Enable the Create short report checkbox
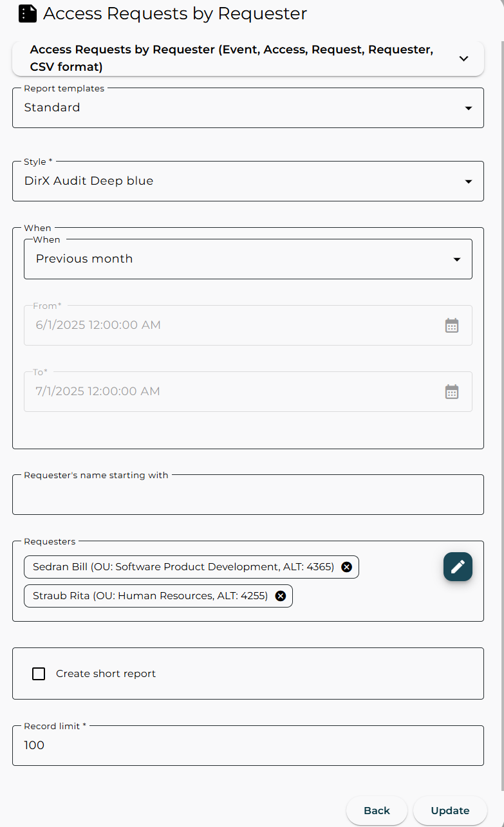 point(39,673)
